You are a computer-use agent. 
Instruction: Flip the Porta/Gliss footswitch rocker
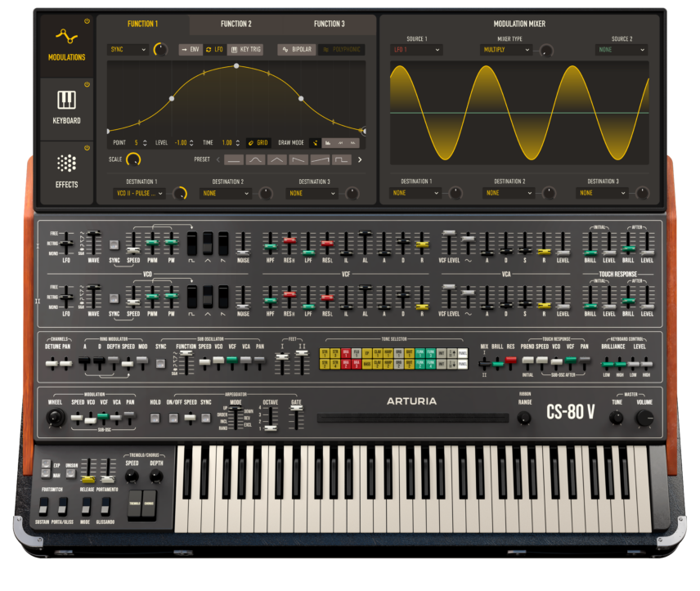pos(62,507)
